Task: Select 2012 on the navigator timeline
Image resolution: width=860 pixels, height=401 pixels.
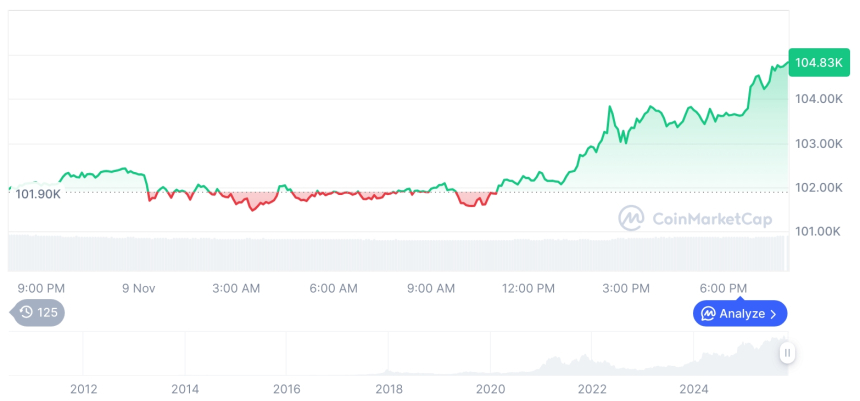Action: (83, 388)
